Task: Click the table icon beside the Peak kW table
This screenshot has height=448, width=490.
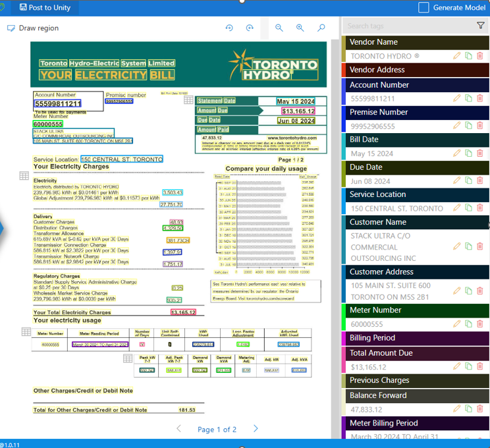Action: (x=128, y=358)
